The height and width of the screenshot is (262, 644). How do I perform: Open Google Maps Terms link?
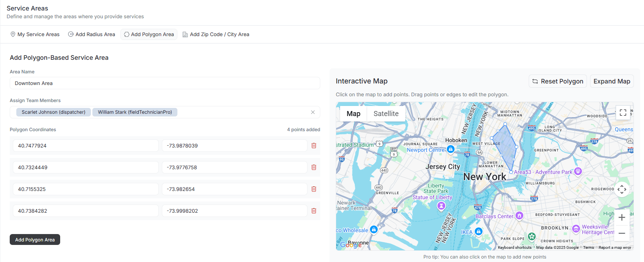588,248
